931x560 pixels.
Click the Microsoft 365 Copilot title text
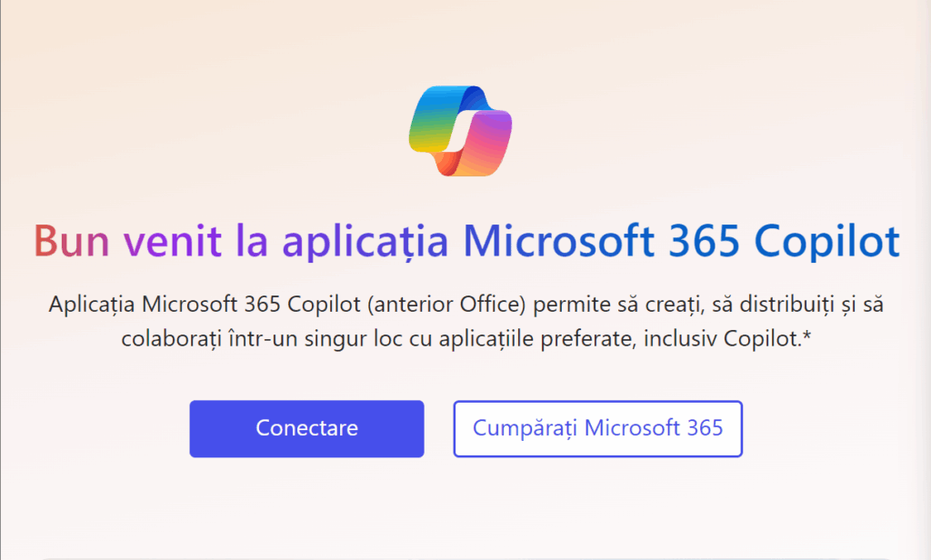(680, 240)
